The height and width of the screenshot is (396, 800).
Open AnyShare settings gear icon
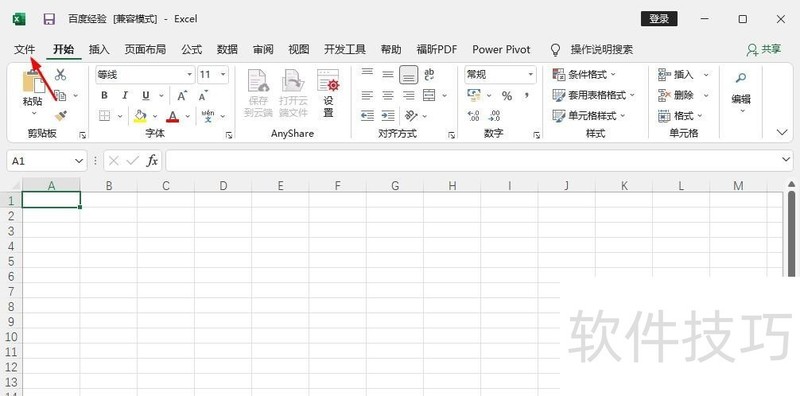click(x=328, y=81)
